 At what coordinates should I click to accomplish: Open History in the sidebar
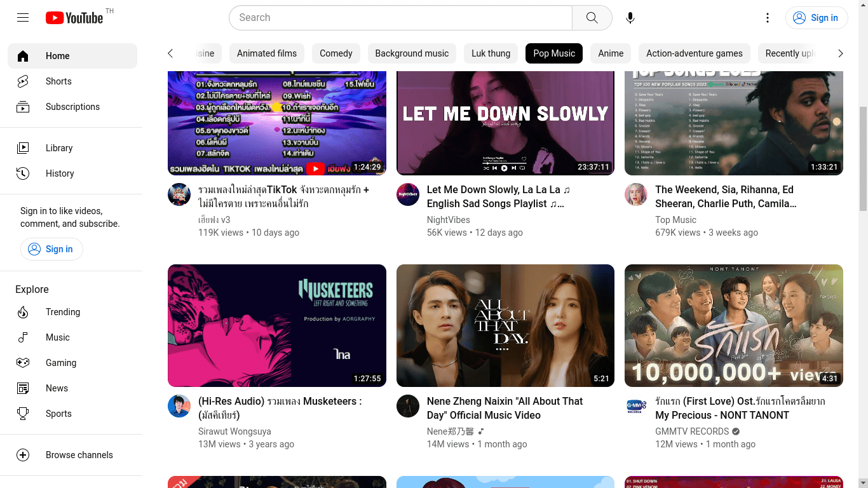point(72,173)
